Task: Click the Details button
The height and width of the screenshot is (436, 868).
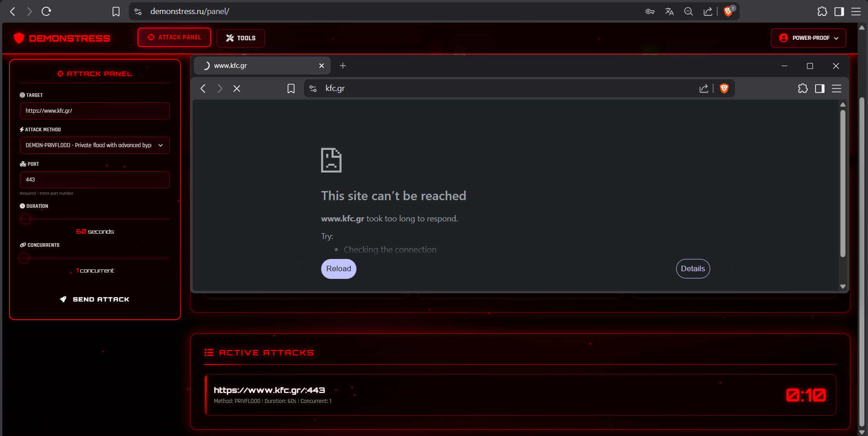Action: [x=693, y=269]
